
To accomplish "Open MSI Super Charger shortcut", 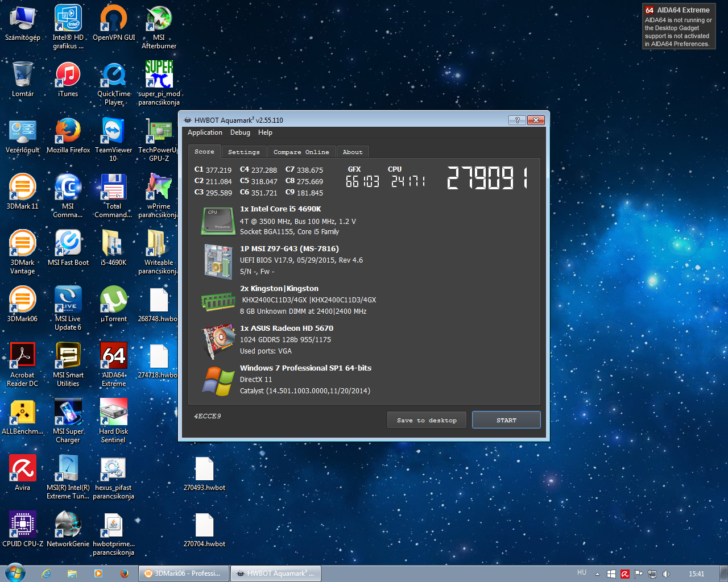I will click(68, 421).
